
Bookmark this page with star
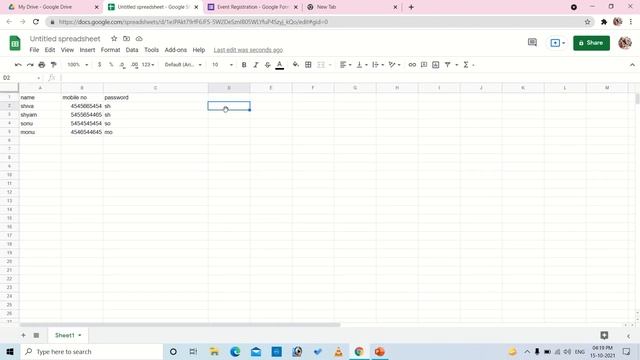coord(587,22)
